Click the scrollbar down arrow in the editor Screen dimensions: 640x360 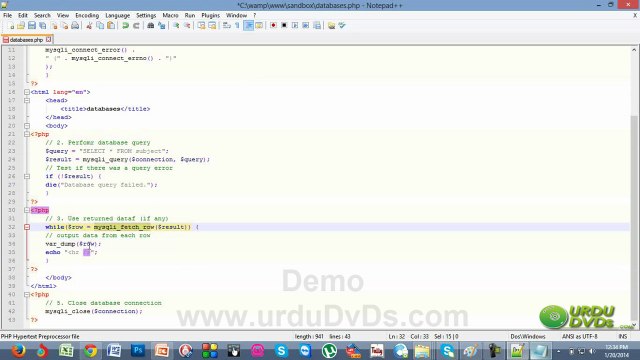(x=634, y=325)
